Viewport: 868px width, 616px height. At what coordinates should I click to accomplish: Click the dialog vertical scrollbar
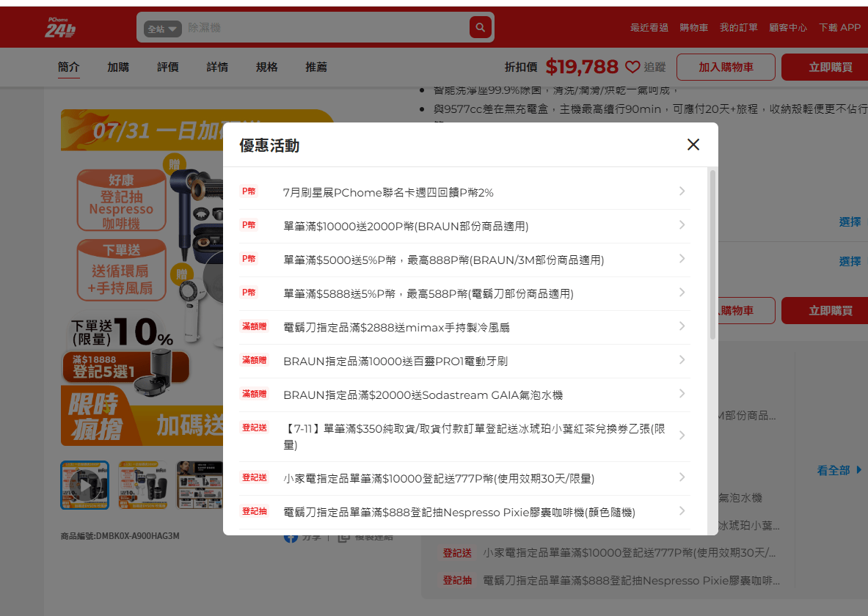pos(712,254)
